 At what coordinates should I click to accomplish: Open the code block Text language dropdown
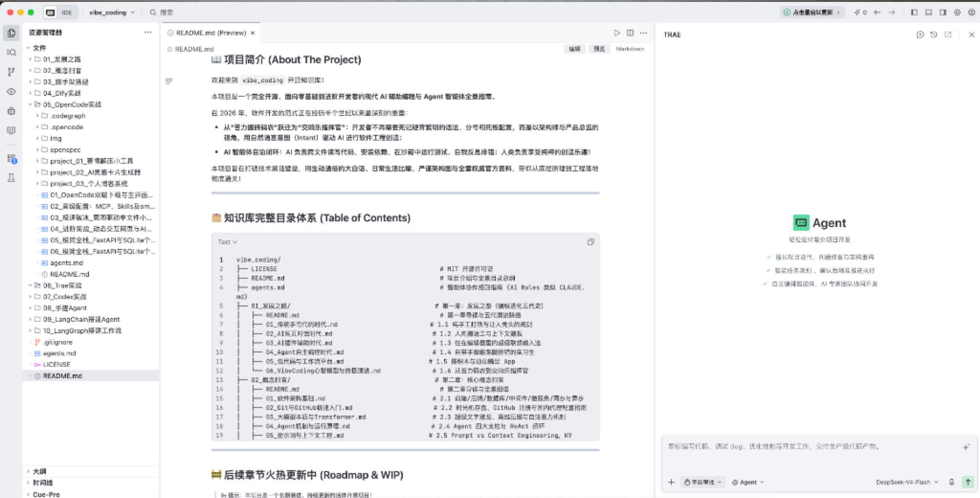227,242
